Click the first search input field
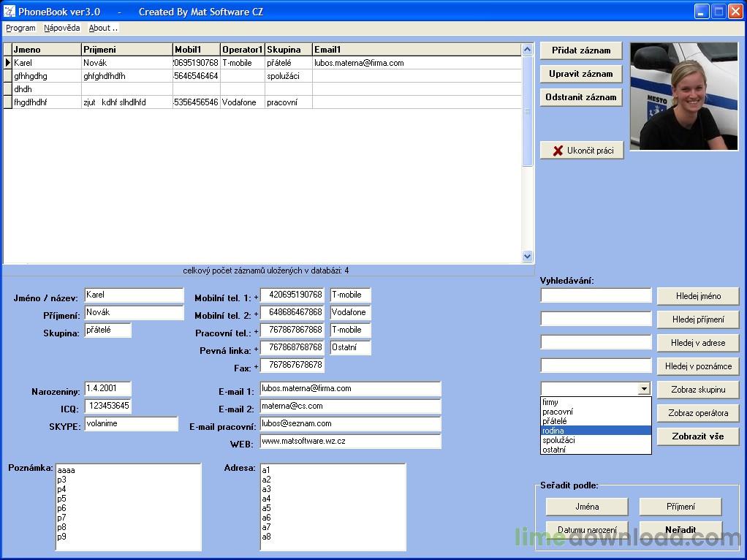747x560 pixels. (596, 295)
